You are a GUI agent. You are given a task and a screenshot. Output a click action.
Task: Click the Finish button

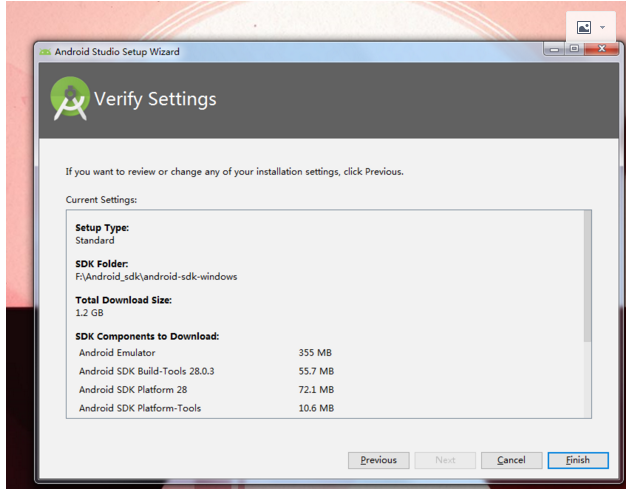click(578, 460)
